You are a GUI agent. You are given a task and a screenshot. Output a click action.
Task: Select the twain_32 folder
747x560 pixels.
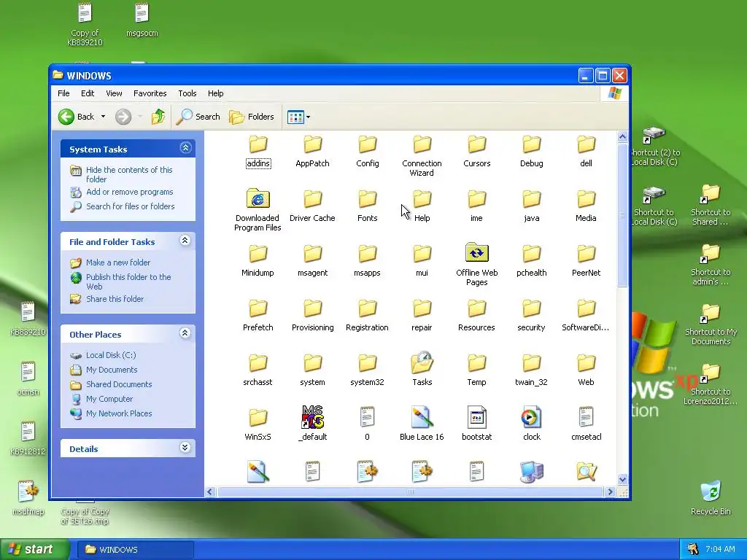tap(531, 363)
